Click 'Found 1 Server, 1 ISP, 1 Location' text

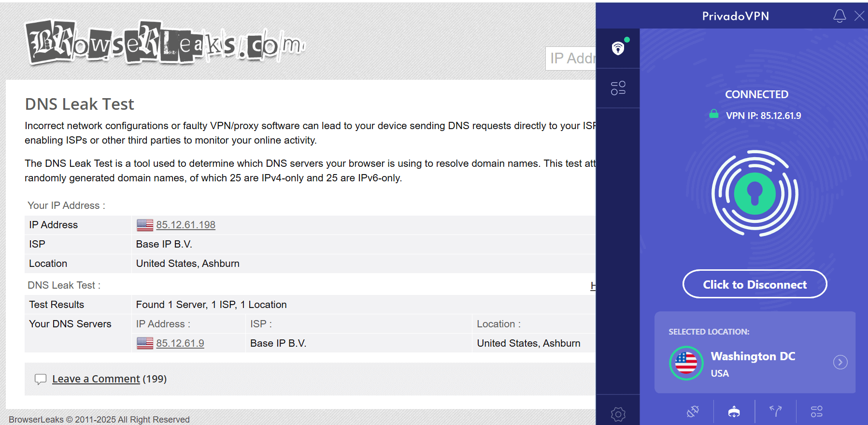[x=212, y=305]
